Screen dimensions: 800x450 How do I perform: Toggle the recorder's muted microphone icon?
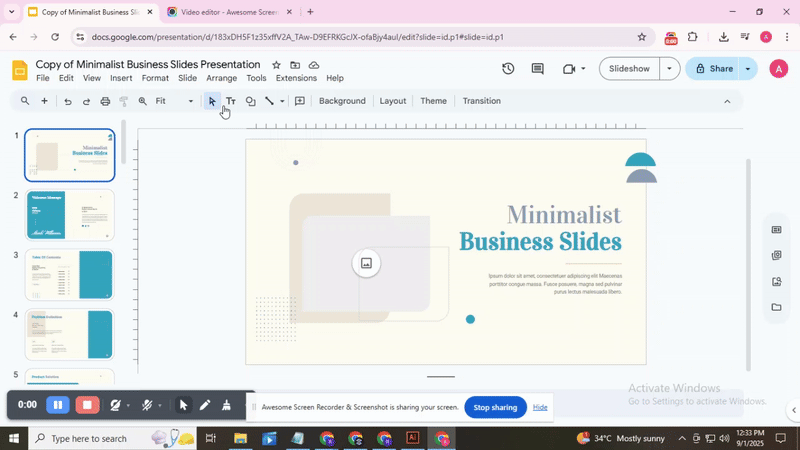(x=147, y=405)
